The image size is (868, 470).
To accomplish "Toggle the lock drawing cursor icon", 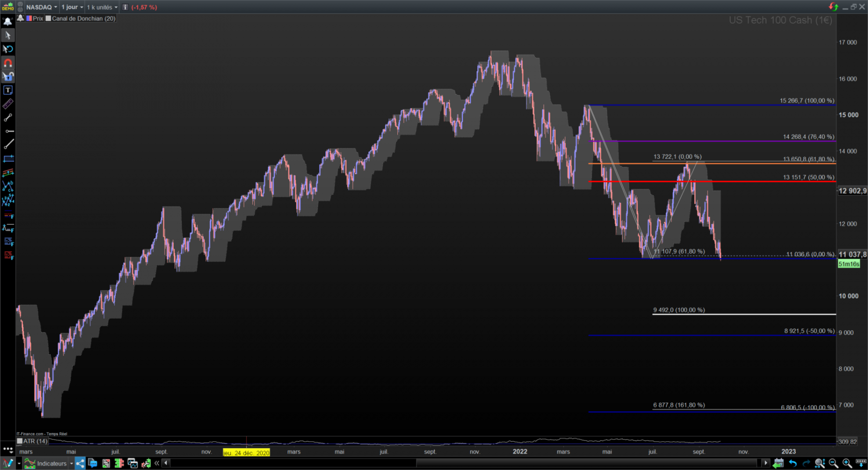I will pyautogui.click(x=8, y=76).
